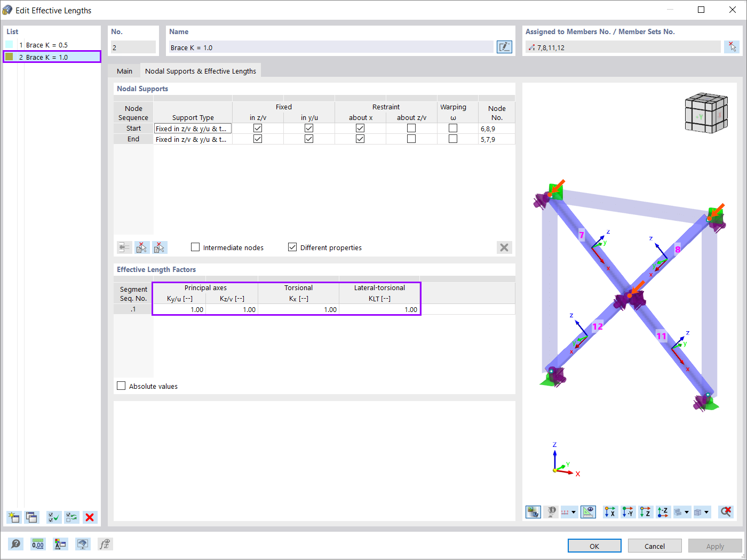Open the numbering display dropdown arrow

[574, 511]
